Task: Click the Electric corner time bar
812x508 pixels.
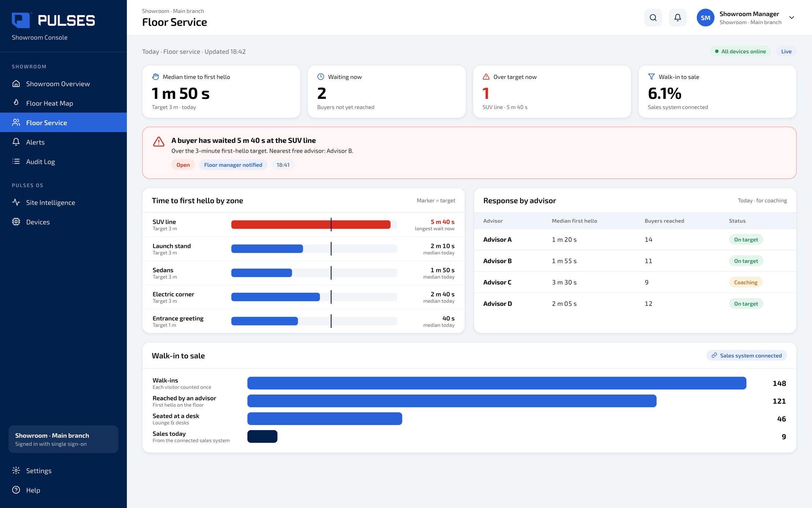Action: (x=275, y=297)
